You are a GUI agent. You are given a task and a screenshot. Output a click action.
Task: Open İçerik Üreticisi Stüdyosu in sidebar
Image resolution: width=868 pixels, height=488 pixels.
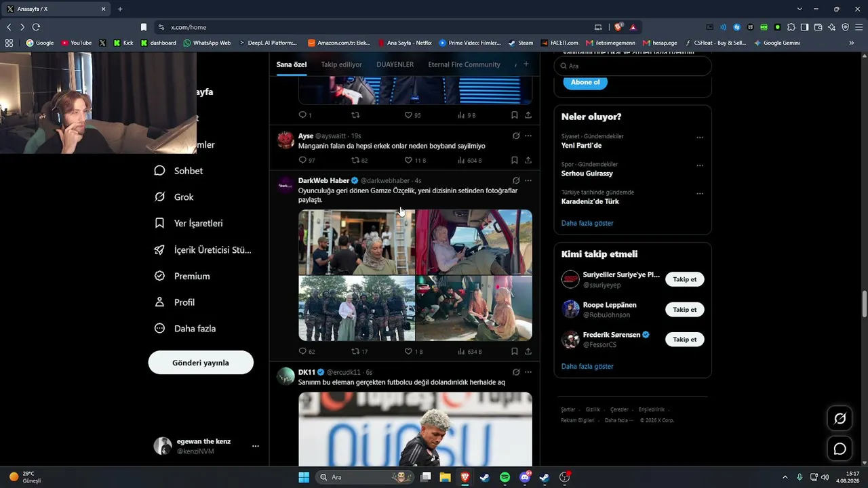(x=203, y=249)
